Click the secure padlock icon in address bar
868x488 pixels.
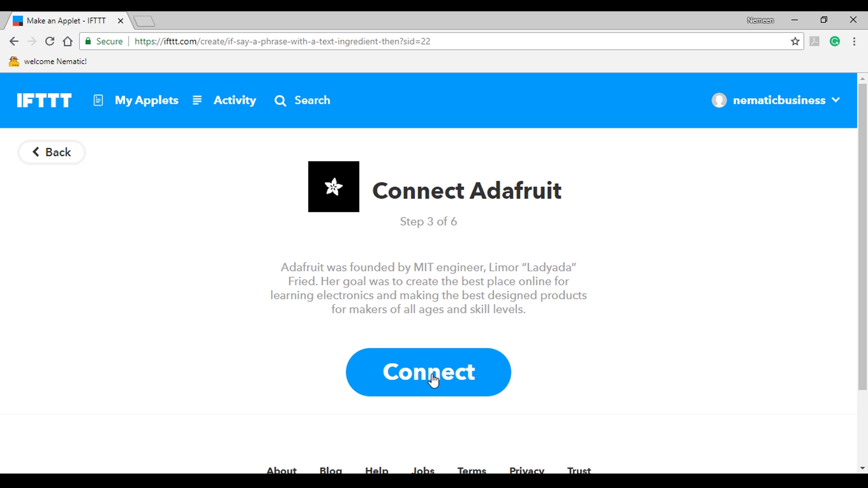[89, 41]
